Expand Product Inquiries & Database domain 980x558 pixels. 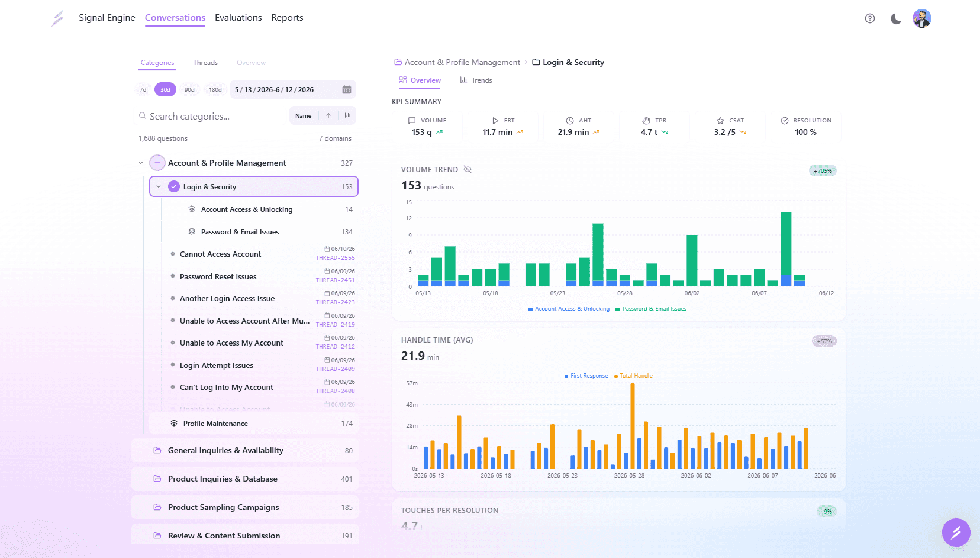[x=245, y=479]
